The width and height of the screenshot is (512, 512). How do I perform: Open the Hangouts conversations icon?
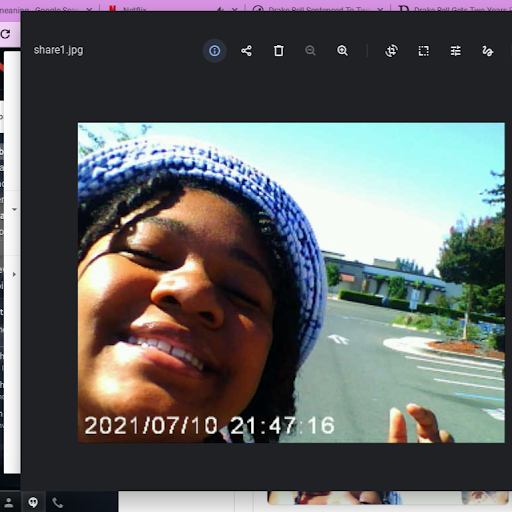[33, 502]
